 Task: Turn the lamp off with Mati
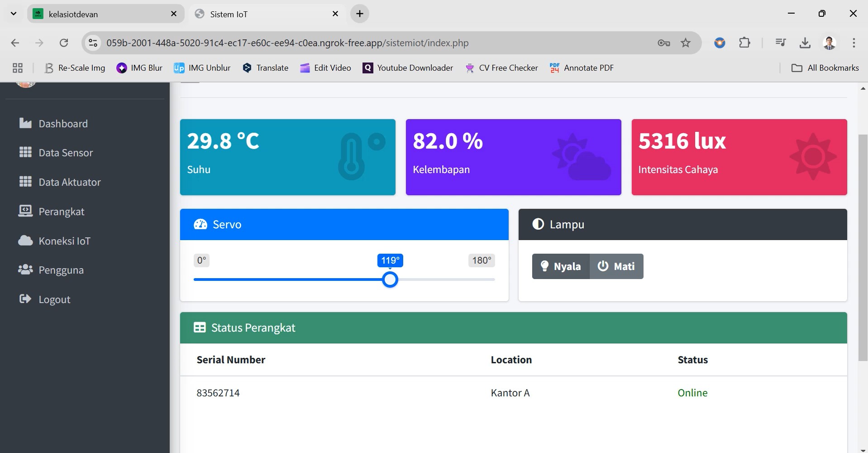616,266
